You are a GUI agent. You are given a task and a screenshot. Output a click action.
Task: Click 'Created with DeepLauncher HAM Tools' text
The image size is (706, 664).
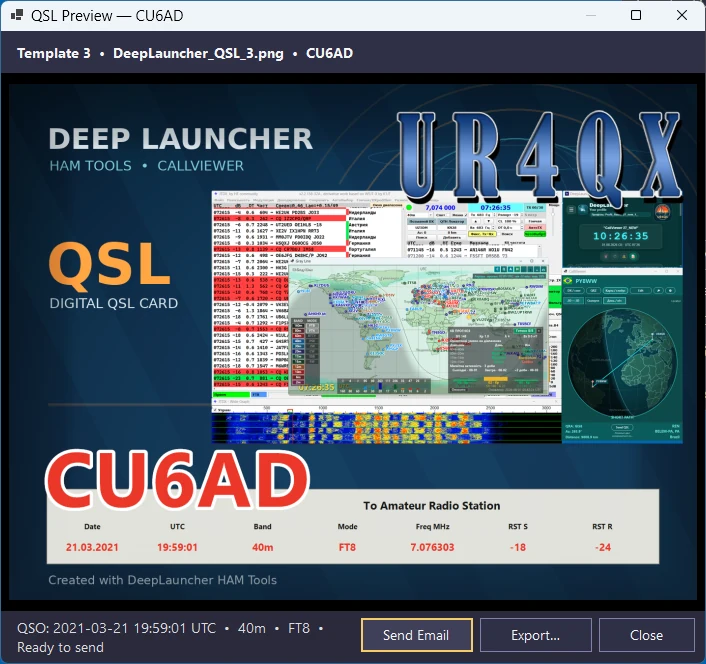tap(163, 580)
